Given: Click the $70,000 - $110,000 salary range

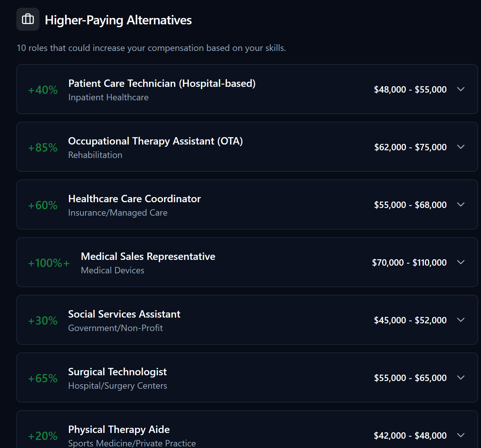Looking at the screenshot, I should 409,262.
